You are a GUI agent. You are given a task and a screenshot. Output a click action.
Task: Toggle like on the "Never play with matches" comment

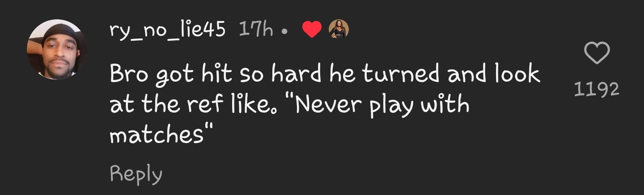(597, 53)
